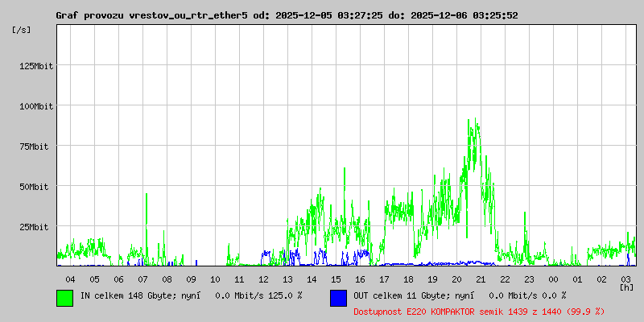Click the red 'Dostupnost E220 KOMPAKTOR' availability text
Viewport: 644px width, 322px height.
(479, 311)
